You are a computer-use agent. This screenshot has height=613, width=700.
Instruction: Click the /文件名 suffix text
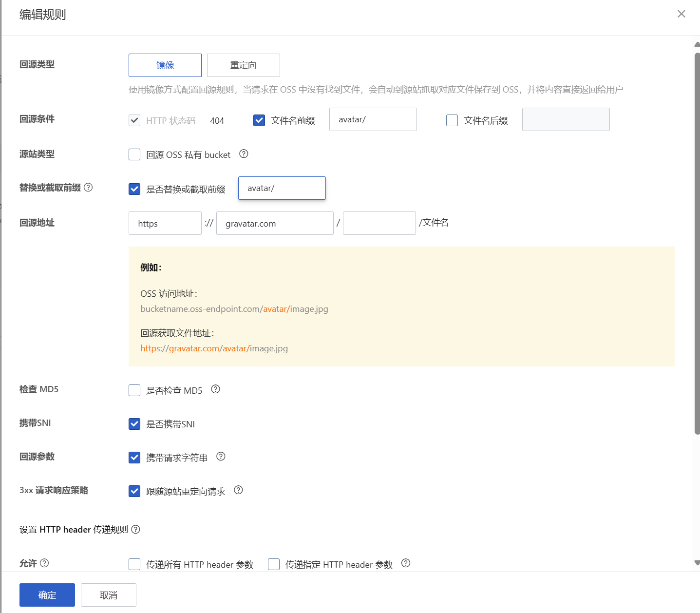pyautogui.click(x=434, y=223)
